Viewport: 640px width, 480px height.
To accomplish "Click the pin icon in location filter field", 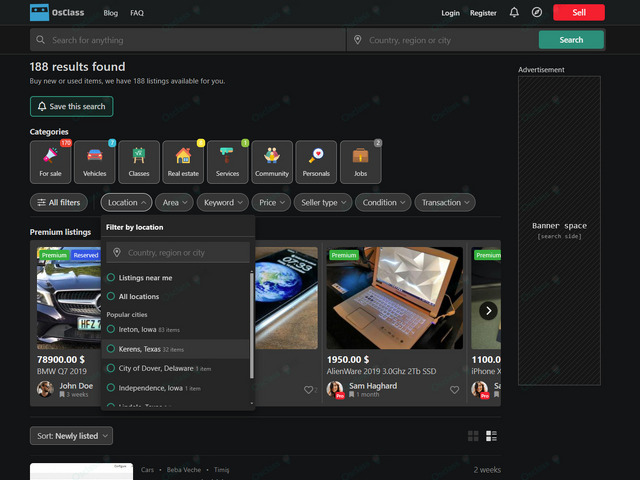I will click(x=117, y=253).
